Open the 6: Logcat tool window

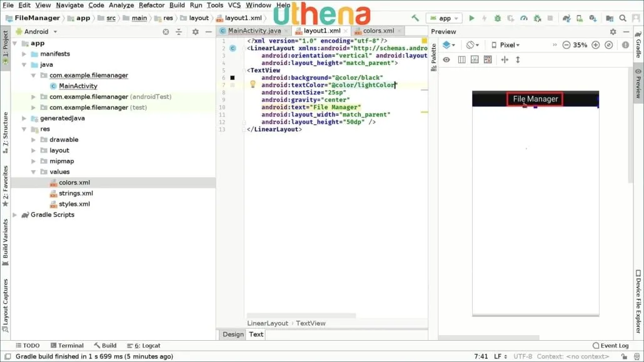tap(143, 346)
